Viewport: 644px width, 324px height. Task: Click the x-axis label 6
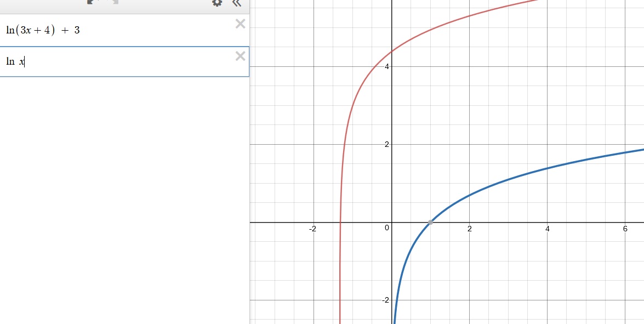[x=625, y=229]
